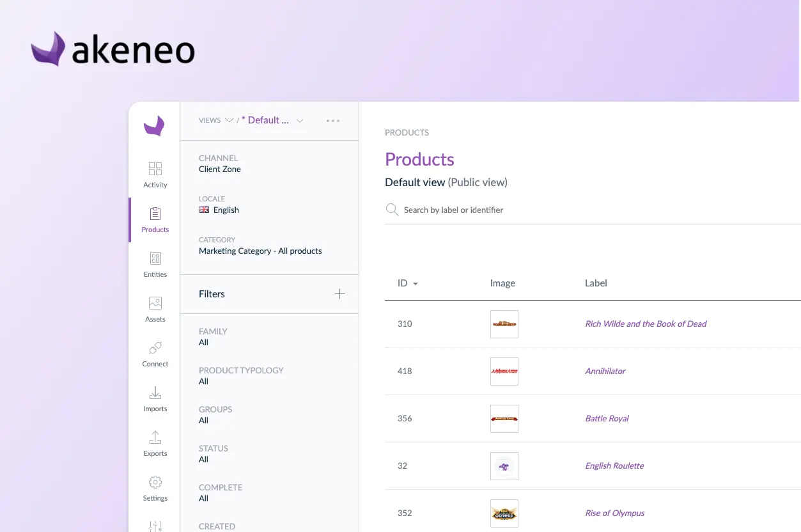Open the 'English Roulette' product
Screen dimensions: 801x532
coord(614,465)
